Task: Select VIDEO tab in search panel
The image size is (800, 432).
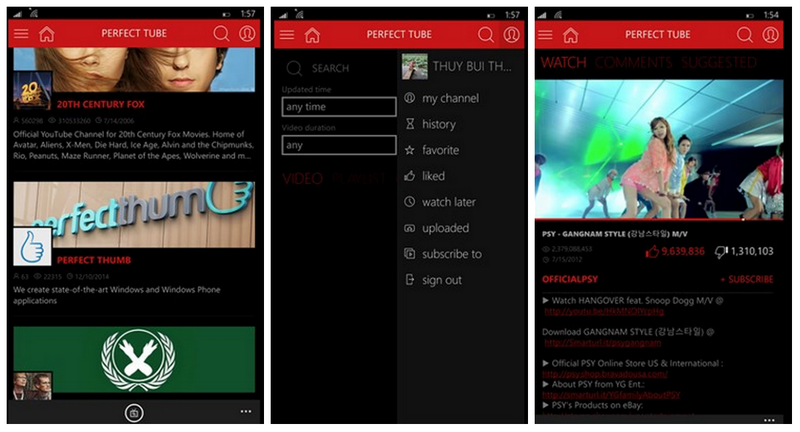Action: 303,179
